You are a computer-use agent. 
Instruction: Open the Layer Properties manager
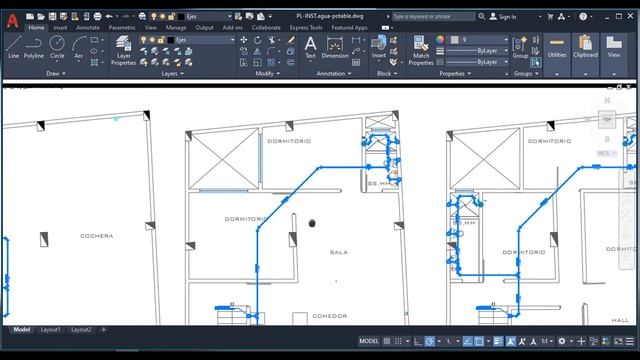[x=124, y=51]
